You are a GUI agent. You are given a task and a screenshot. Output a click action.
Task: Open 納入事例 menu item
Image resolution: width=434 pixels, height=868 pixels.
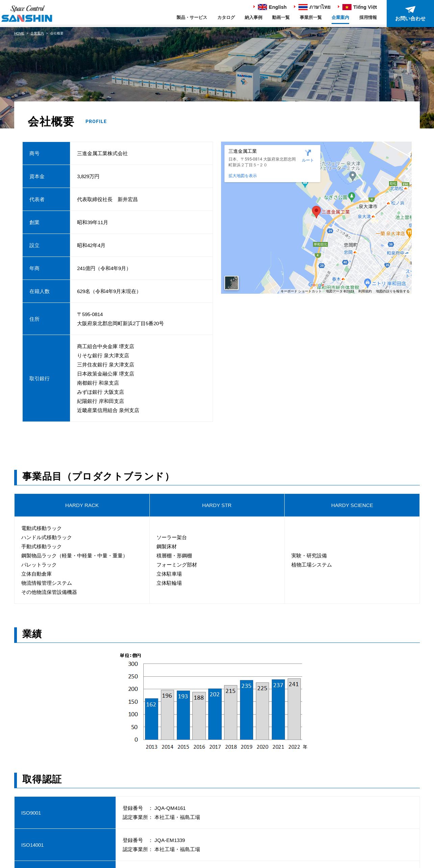[x=254, y=18]
